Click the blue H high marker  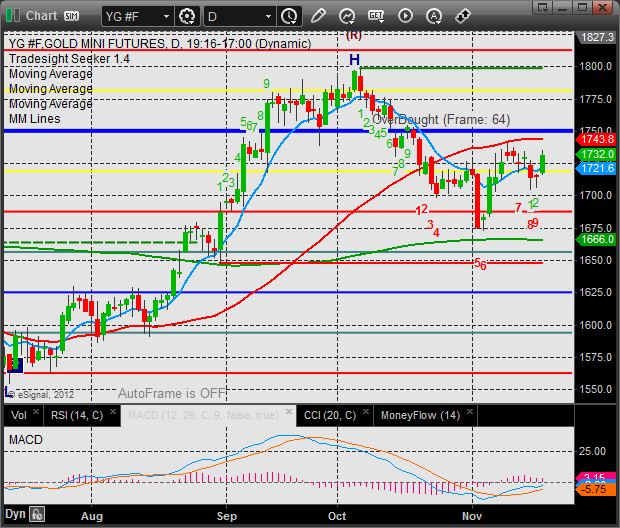pos(354,60)
